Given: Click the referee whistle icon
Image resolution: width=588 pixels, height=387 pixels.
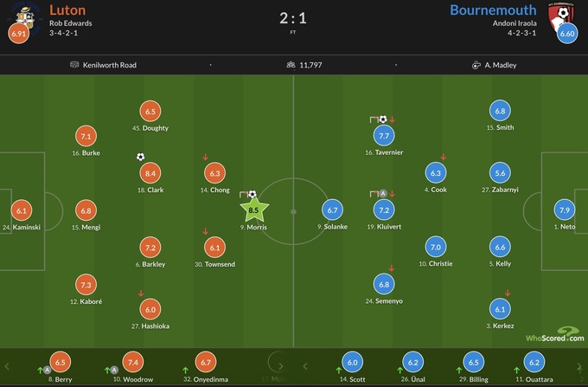Looking at the screenshot, I should click(x=476, y=65).
